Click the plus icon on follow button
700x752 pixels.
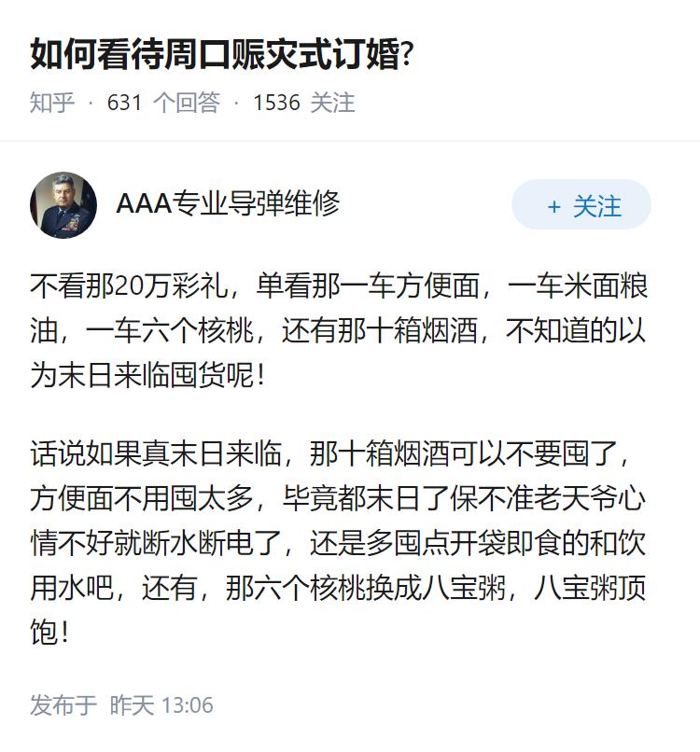pyautogui.click(x=554, y=206)
